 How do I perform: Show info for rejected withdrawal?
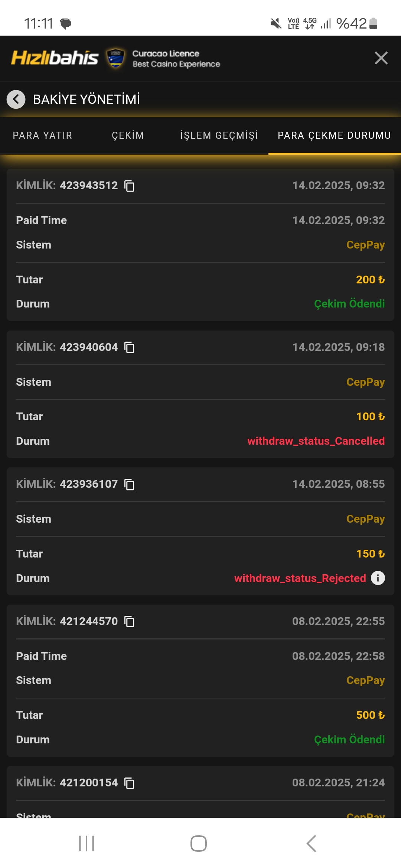[x=378, y=578]
